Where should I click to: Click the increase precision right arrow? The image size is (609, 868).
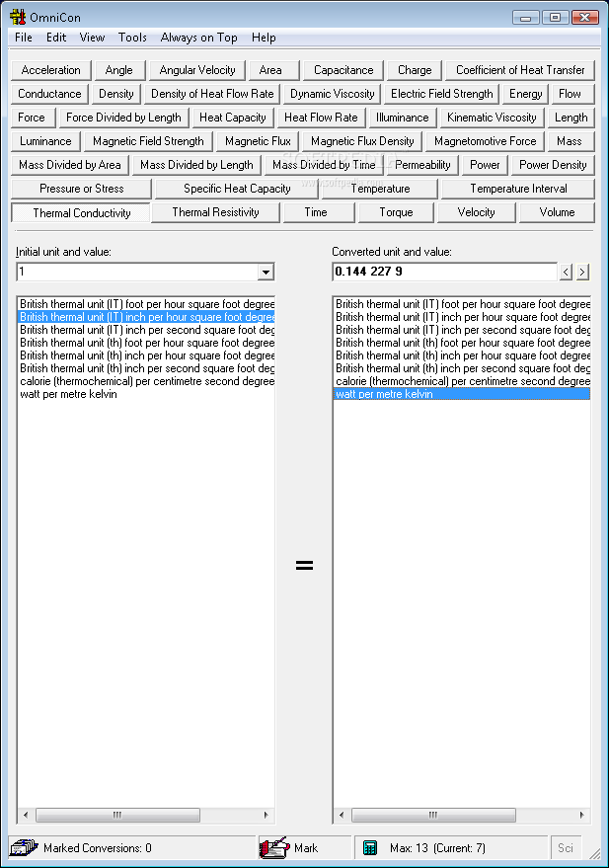click(582, 272)
